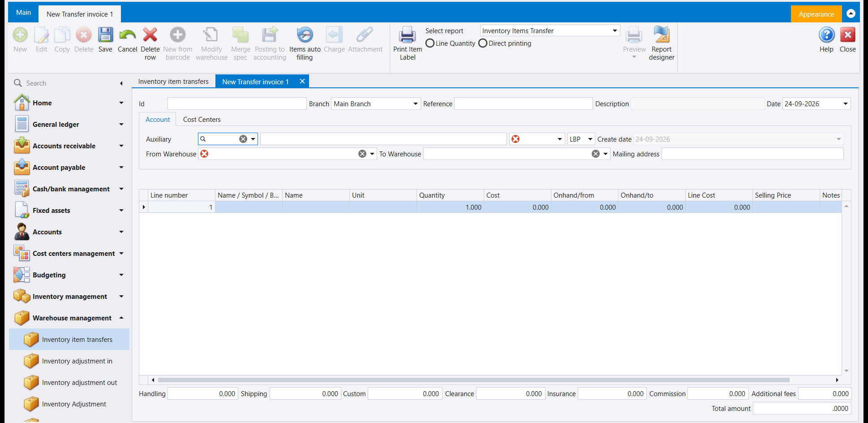Click the Appearance button
This screenshot has width=868, height=423.
[x=816, y=14]
